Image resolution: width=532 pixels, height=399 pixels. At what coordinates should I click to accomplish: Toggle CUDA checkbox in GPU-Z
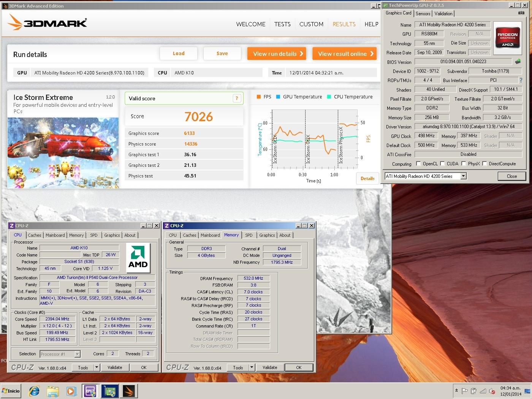click(x=442, y=164)
